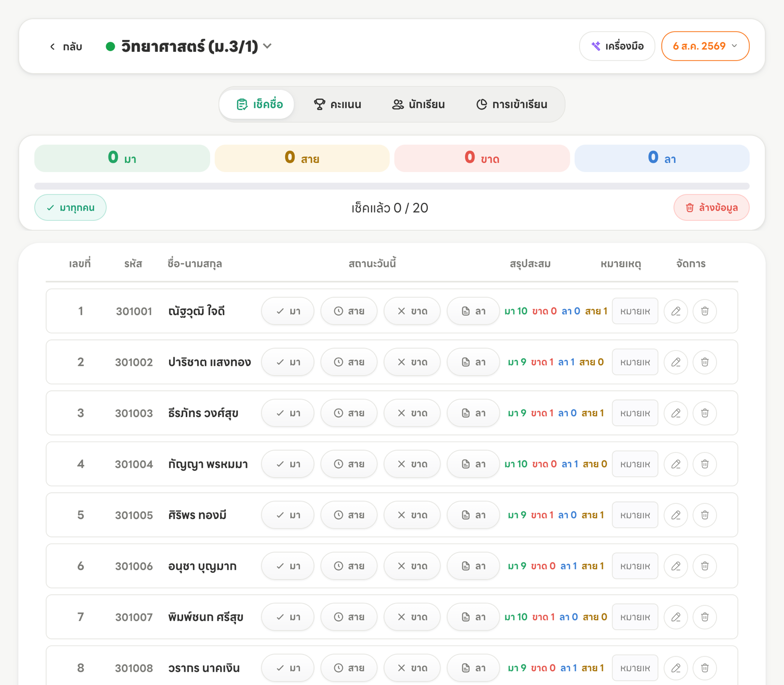Open the วิทยาศาสตร์ (ม.3/1) class dropdown

[x=189, y=46]
